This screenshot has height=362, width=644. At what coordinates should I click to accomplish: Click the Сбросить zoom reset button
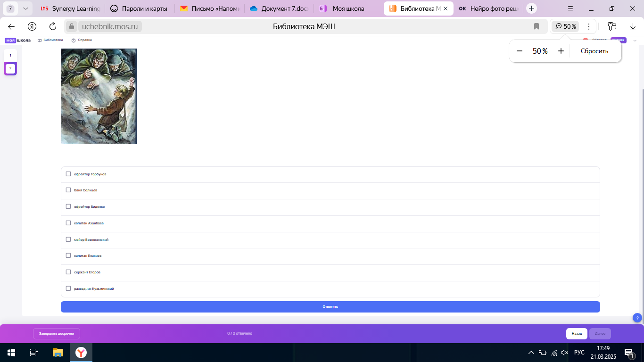coord(594,51)
